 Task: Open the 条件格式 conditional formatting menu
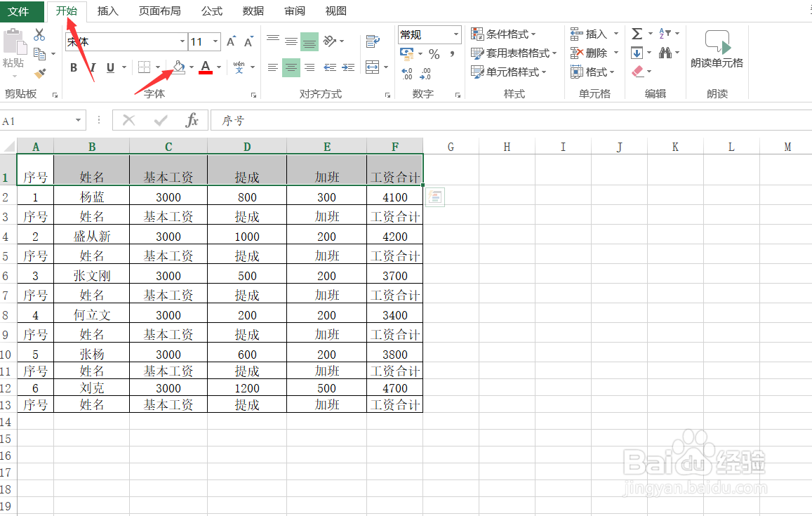pyautogui.click(x=510, y=33)
